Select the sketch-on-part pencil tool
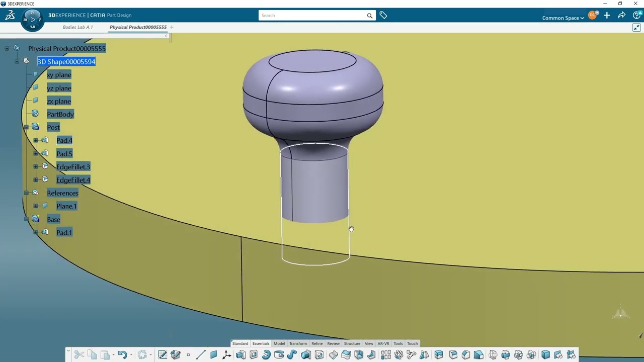Image resolution: width=644 pixels, height=362 pixels. click(176, 355)
